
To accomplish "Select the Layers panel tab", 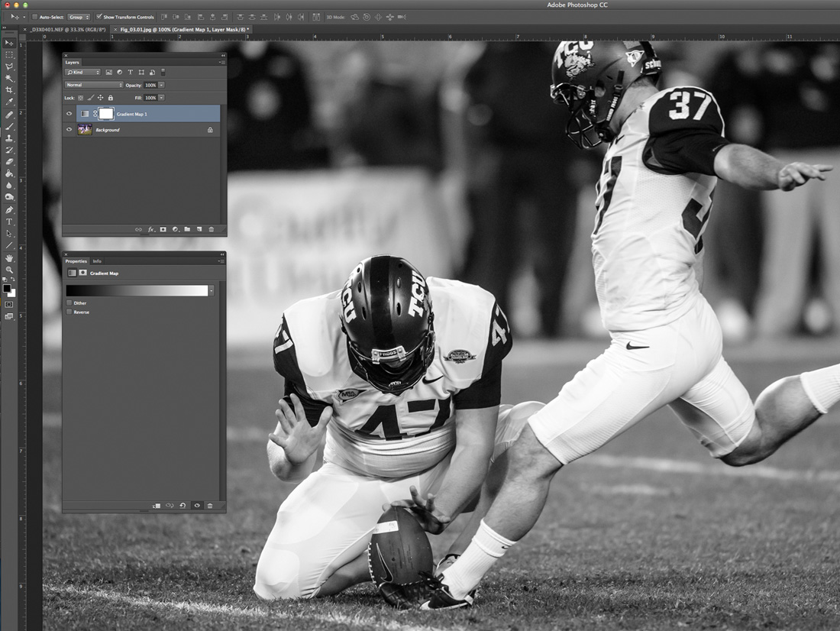I will click(x=73, y=62).
